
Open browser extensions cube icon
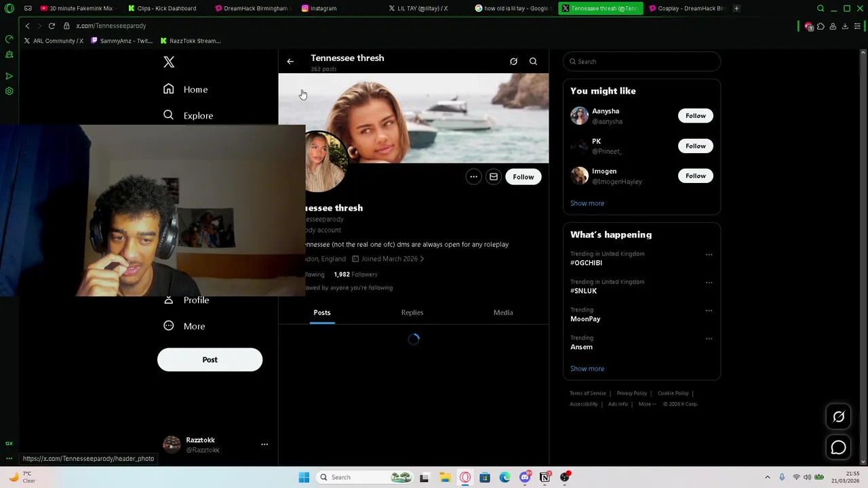pyautogui.click(x=821, y=26)
